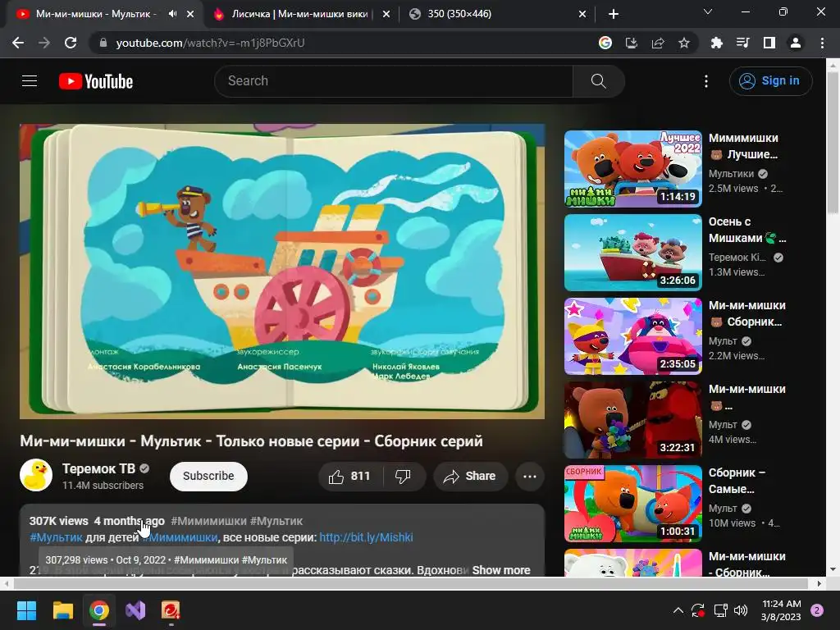
Task: Click the share page icon in address bar
Action: (657, 43)
